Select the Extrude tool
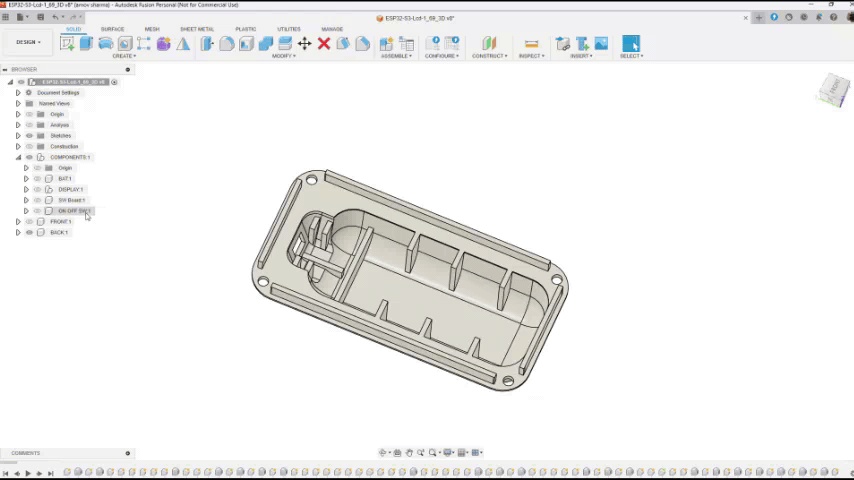The height and width of the screenshot is (480, 854). click(x=86, y=44)
